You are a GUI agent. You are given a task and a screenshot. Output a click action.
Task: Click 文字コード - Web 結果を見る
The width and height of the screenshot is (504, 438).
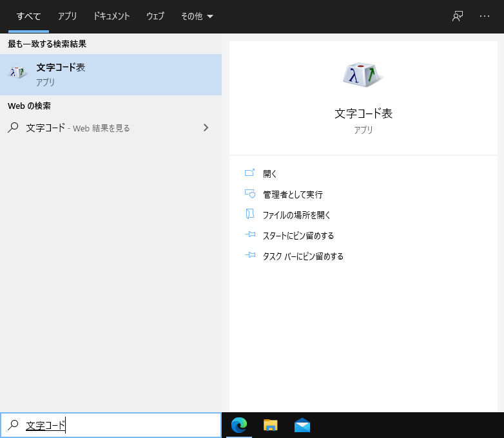coord(111,128)
